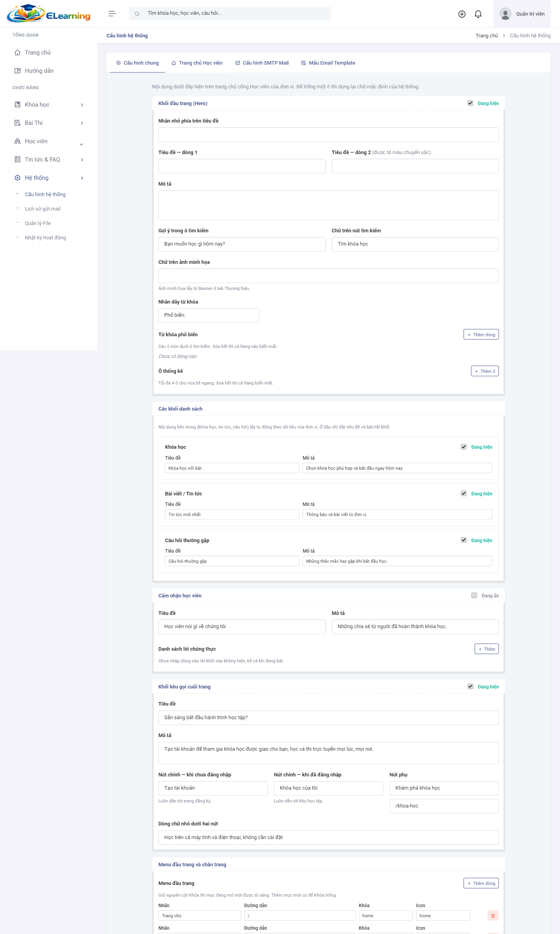Click the Tin tức & FAQ icon
Viewport: 560px width, 934px height.
[17, 160]
